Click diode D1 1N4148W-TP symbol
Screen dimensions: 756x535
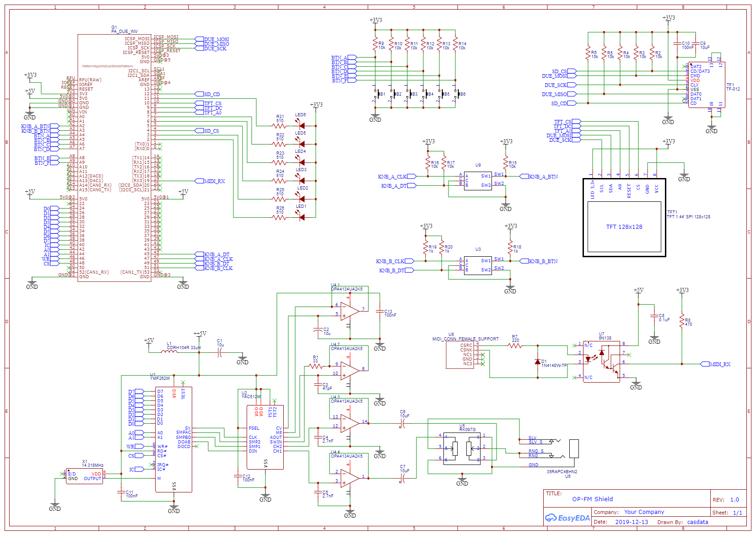pyautogui.click(x=538, y=362)
